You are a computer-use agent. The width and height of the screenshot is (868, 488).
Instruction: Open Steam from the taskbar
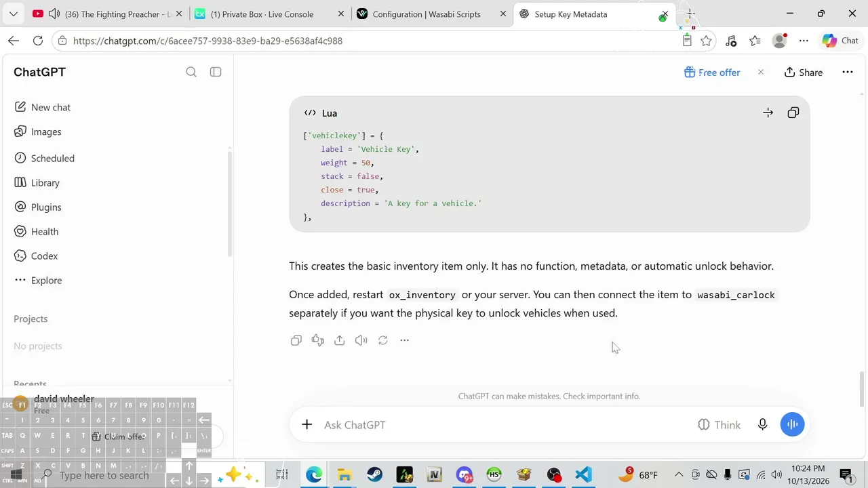(374, 474)
